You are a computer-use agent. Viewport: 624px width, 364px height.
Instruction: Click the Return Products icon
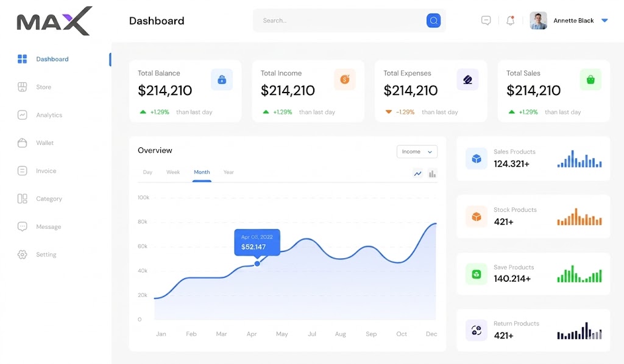click(477, 331)
